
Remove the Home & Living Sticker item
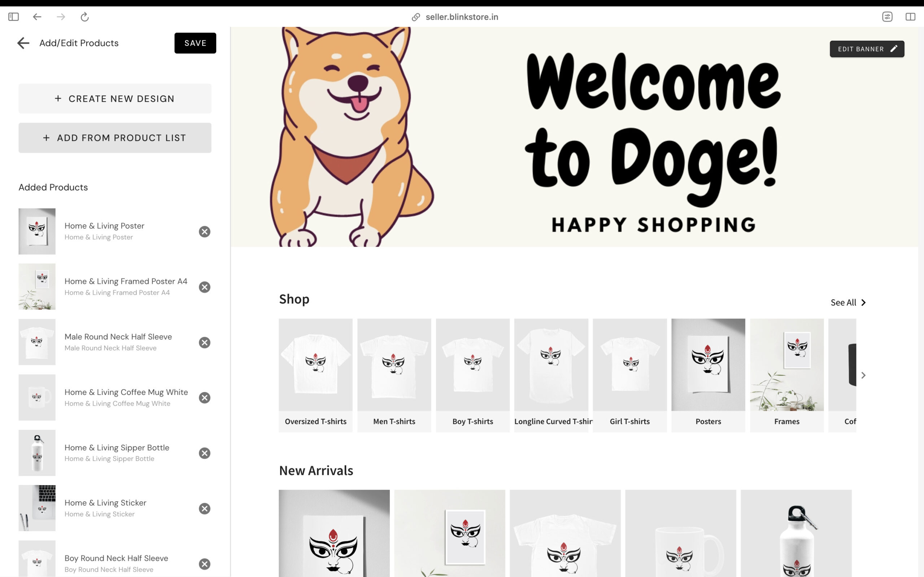point(205,508)
